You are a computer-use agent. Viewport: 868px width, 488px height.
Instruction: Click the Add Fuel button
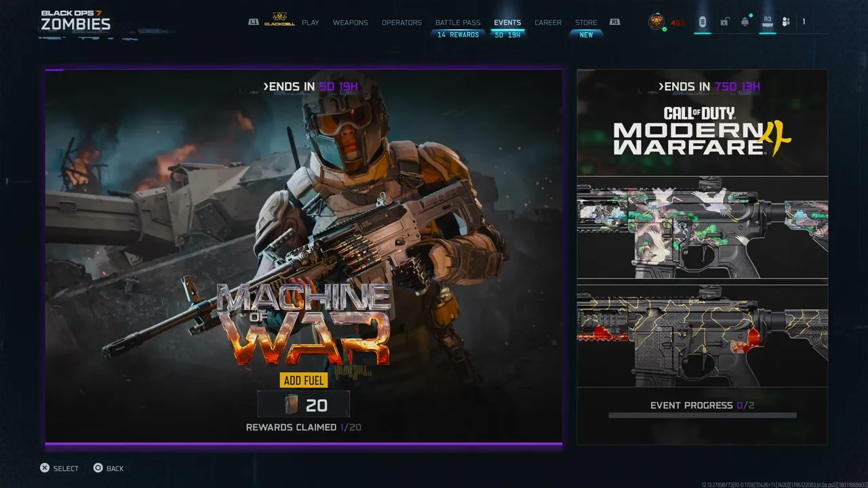point(304,380)
